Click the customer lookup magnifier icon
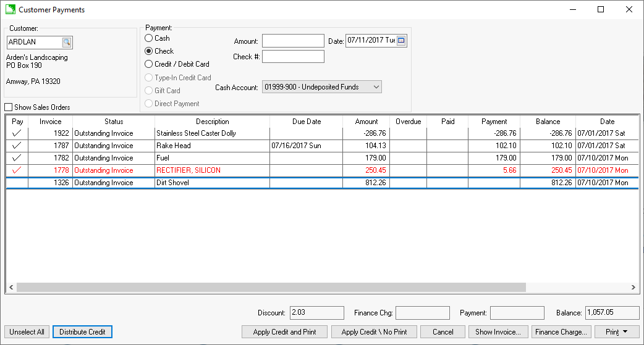Viewport: 644px width, 345px height. 67,42
